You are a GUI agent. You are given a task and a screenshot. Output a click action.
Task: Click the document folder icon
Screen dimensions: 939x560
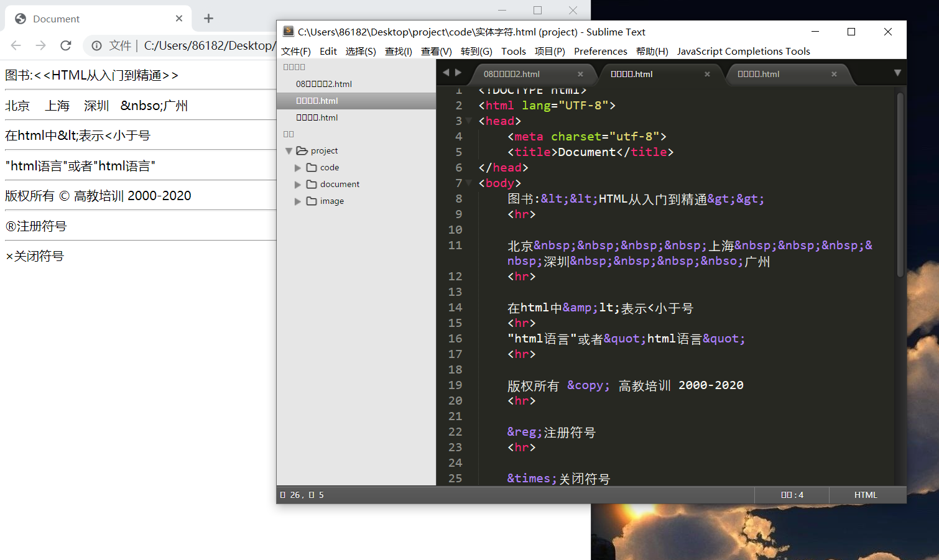tap(312, 184)
